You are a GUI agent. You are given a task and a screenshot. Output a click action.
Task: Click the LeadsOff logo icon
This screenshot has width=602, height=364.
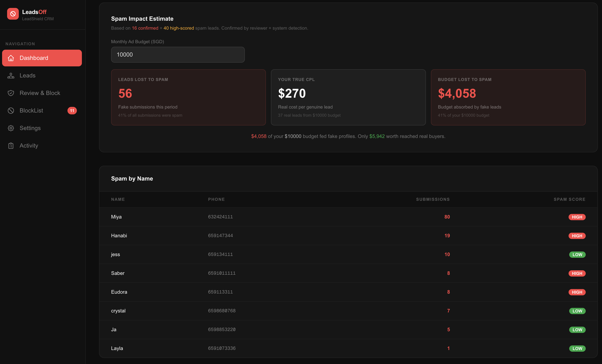point(13,14)
